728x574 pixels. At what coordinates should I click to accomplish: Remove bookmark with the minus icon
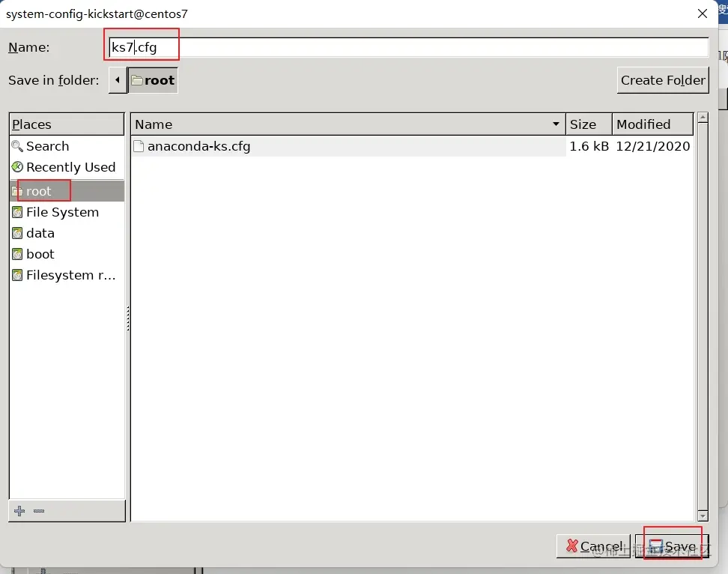(x=39, y=511)
